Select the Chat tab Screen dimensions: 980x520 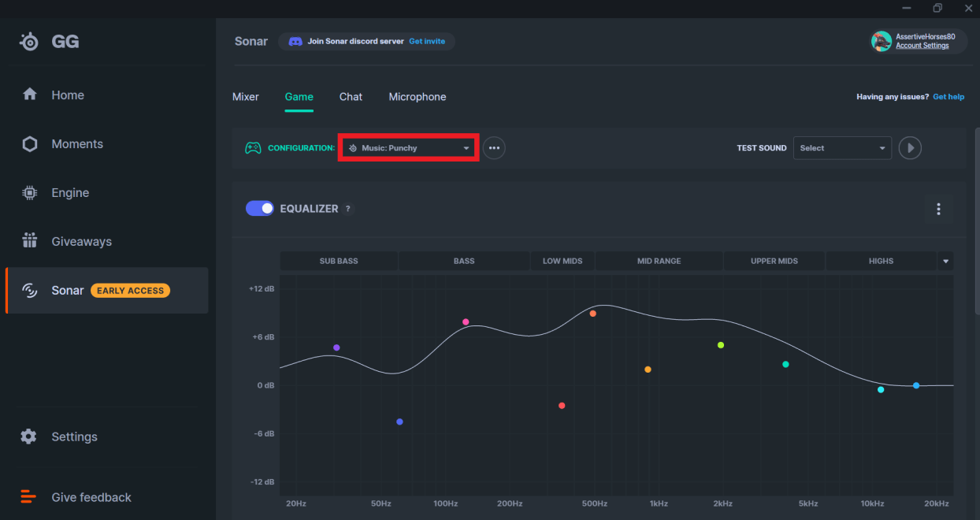(x=351, y=96)
